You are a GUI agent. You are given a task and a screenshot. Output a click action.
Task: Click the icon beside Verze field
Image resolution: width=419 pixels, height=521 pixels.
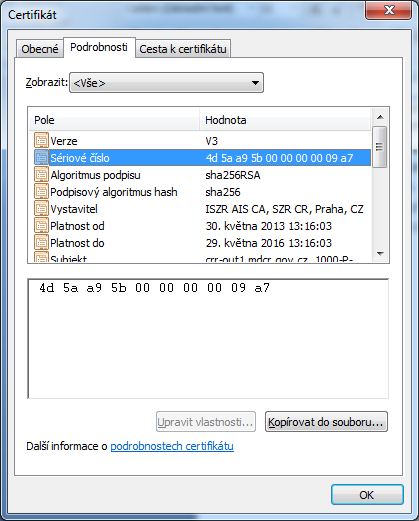point(41,141)
